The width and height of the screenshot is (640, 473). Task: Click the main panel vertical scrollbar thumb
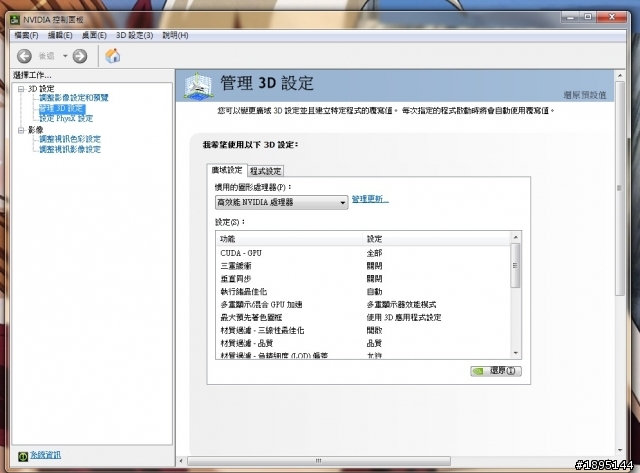[x=620, y=188]
